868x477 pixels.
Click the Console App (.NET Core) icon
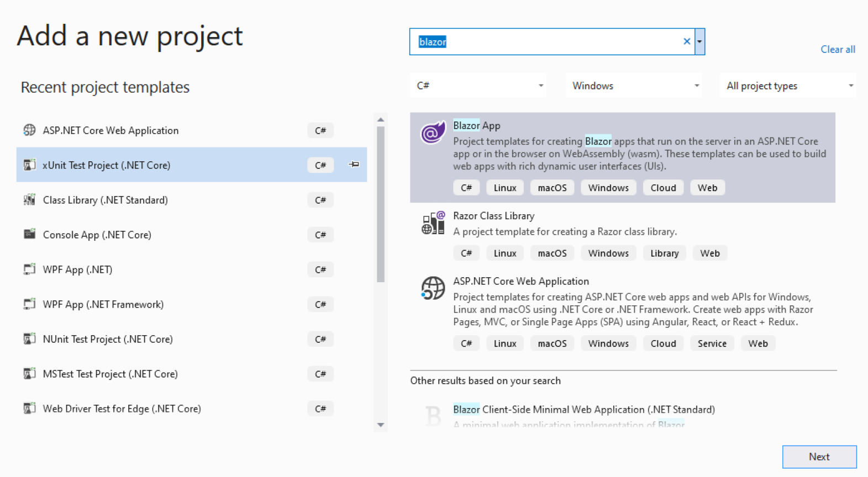[29, 235]
